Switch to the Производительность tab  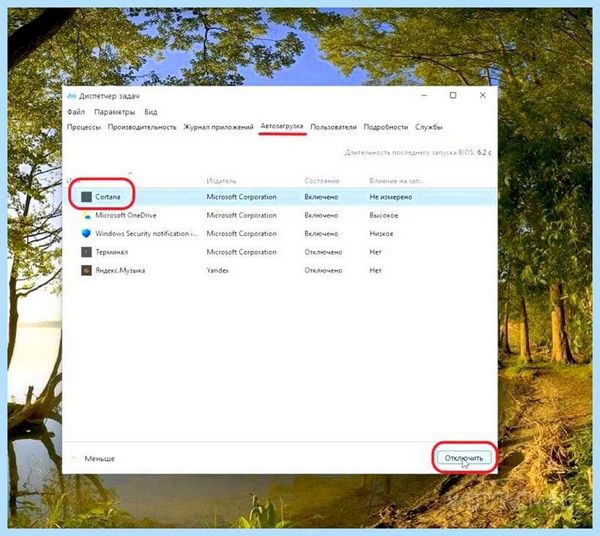click(142, 127)
